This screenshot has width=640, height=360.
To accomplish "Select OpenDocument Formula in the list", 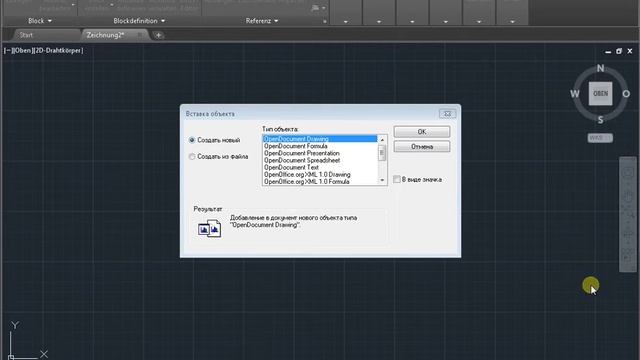I will 320,146.
